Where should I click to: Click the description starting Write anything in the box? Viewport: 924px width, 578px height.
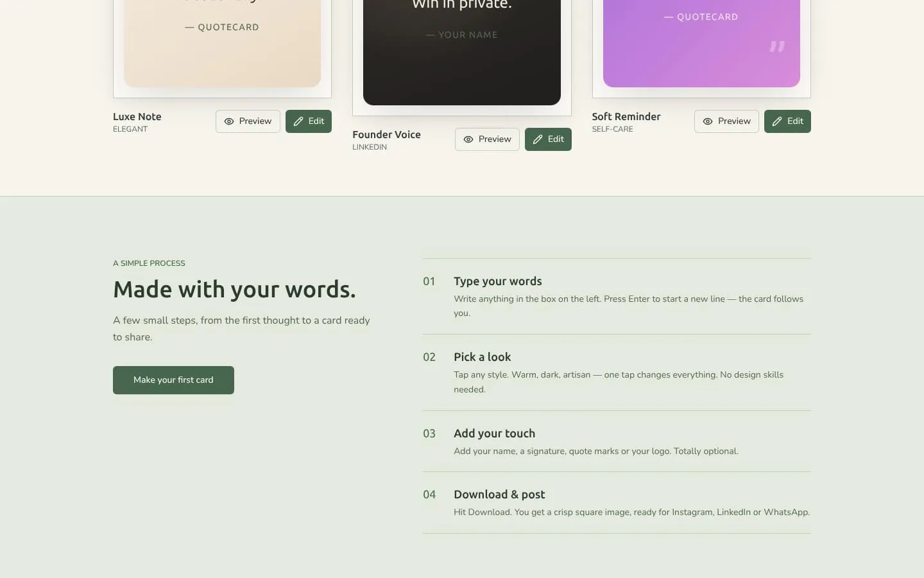(629, 306)
